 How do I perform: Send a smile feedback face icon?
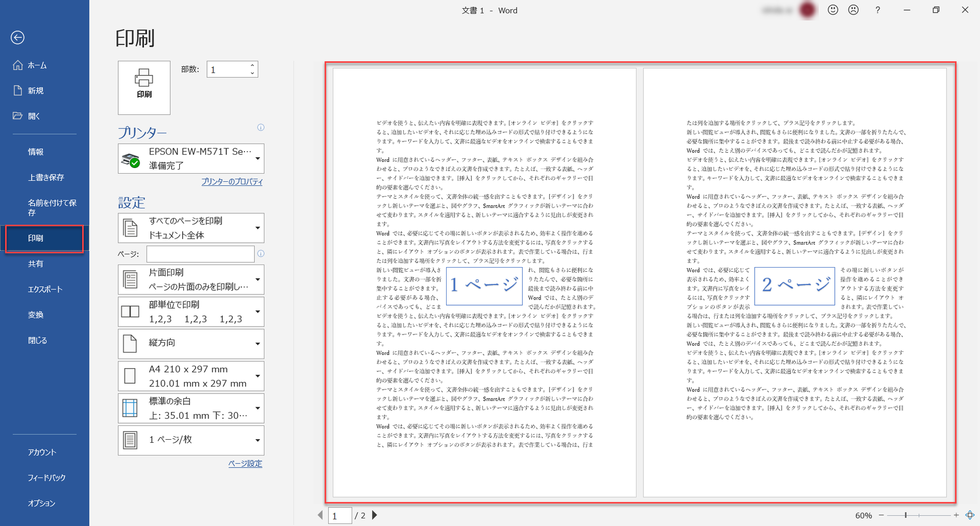pyautogui.click(x=833, y=10)
